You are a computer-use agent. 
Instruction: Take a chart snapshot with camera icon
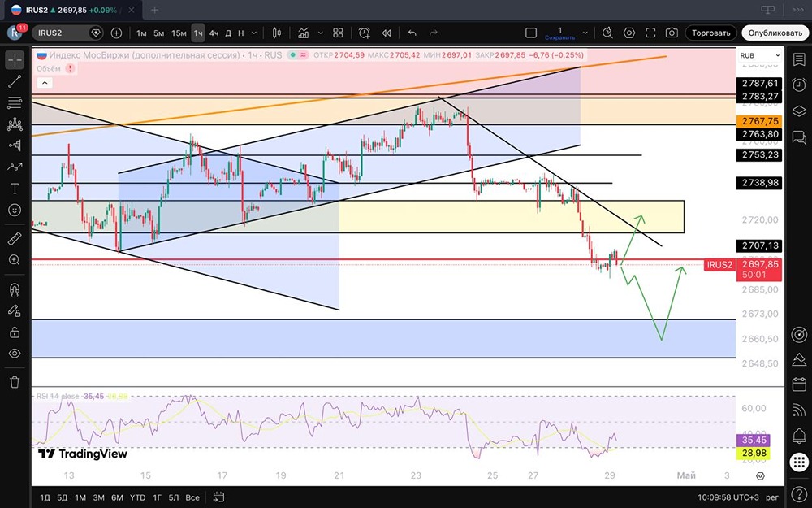[x=672, y=33]
